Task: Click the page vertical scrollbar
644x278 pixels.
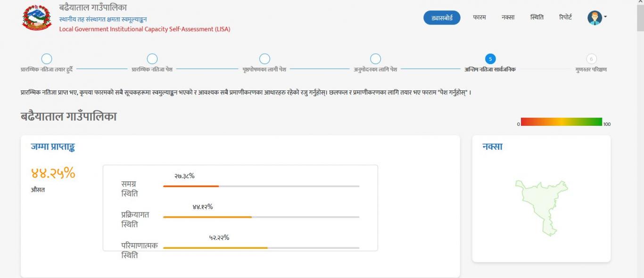Action: coord(640,139)
